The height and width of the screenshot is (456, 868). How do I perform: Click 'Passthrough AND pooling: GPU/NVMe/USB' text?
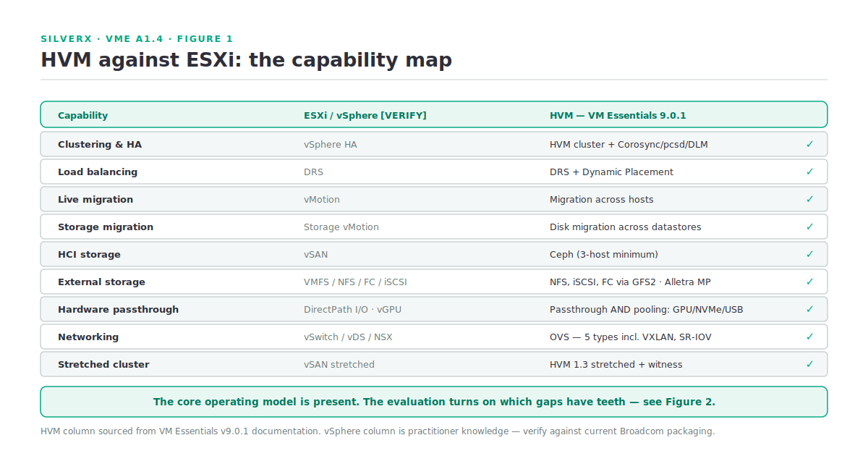coord(646,309)
